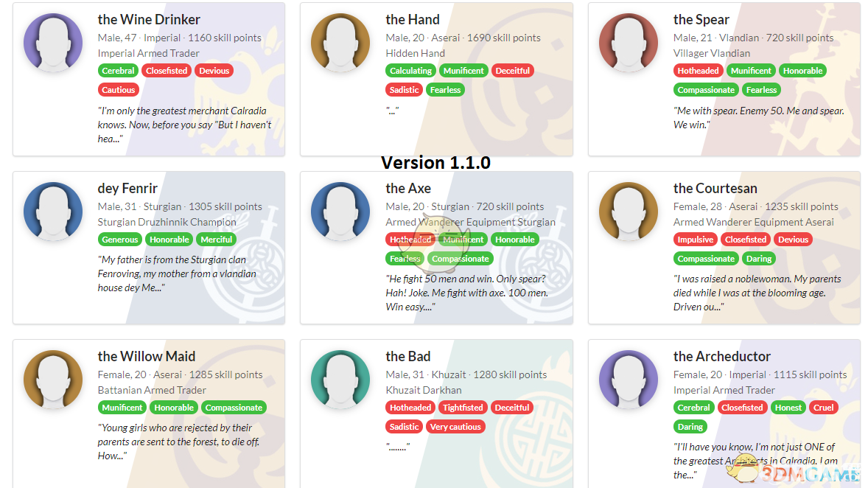The image size is (868, 488).
Task: Click the Wine Drinker's purple avatar icon
Action: click(x=53, y=43)
